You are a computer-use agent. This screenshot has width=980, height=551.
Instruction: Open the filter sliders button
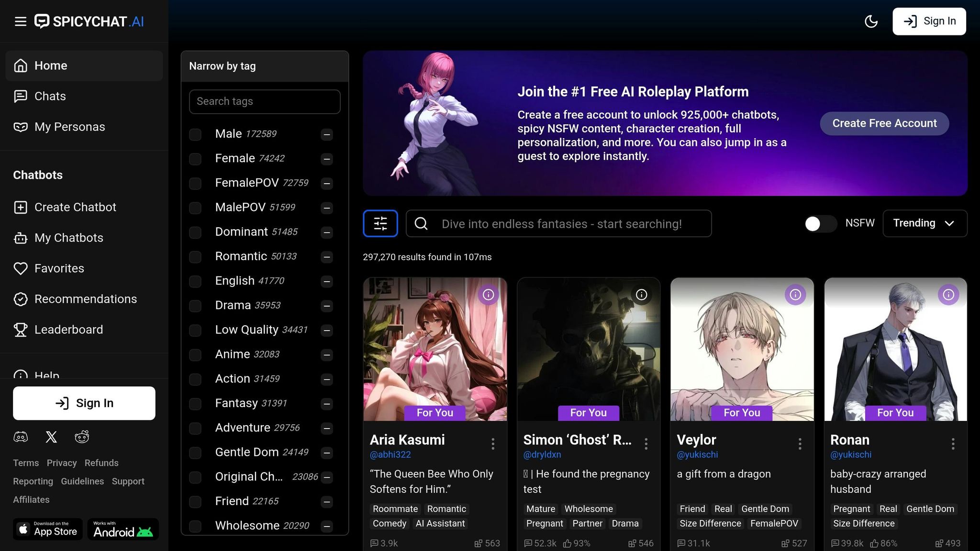coord(380,223)
